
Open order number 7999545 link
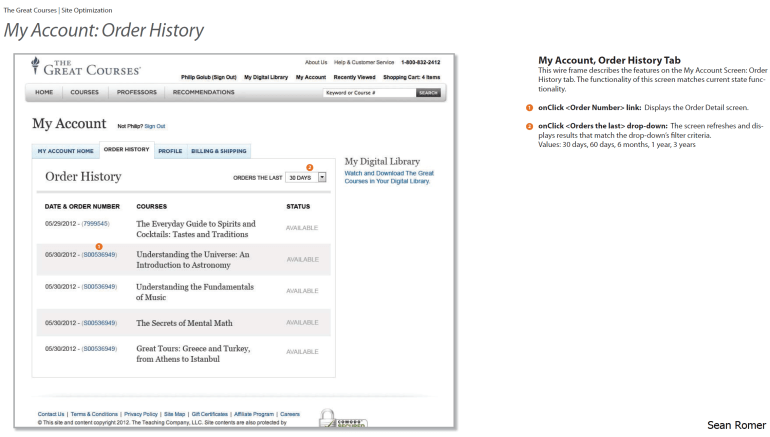[95, 224]
